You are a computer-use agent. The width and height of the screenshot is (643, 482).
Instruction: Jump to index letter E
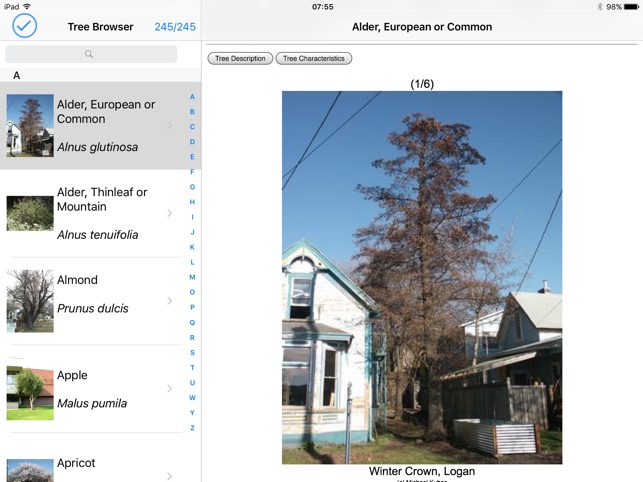[192, 157]
